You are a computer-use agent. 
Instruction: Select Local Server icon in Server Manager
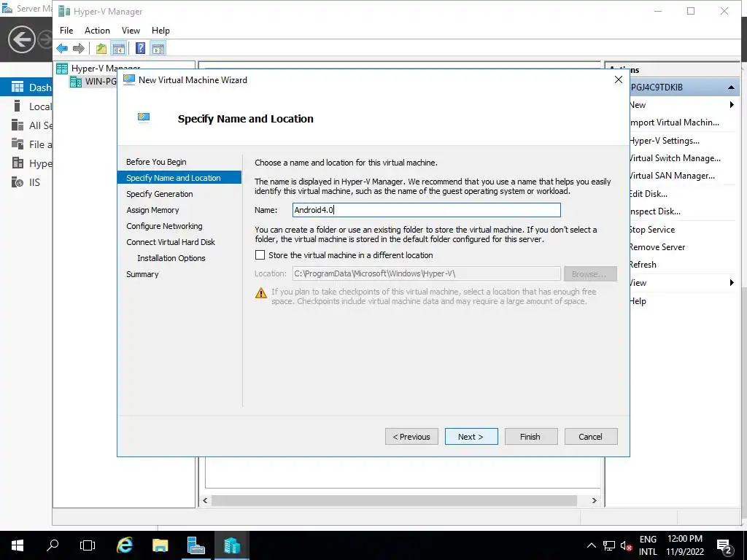[18, 106]
